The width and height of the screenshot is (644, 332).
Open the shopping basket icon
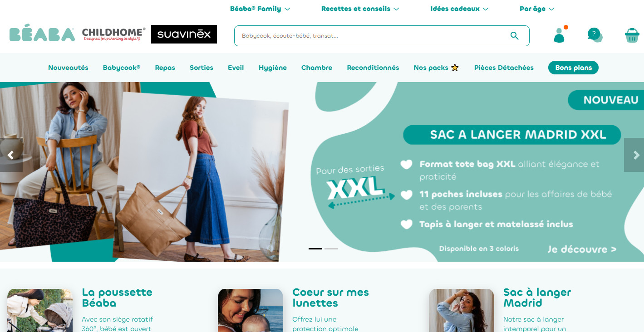pyautogui.click(x=632, y=35)
